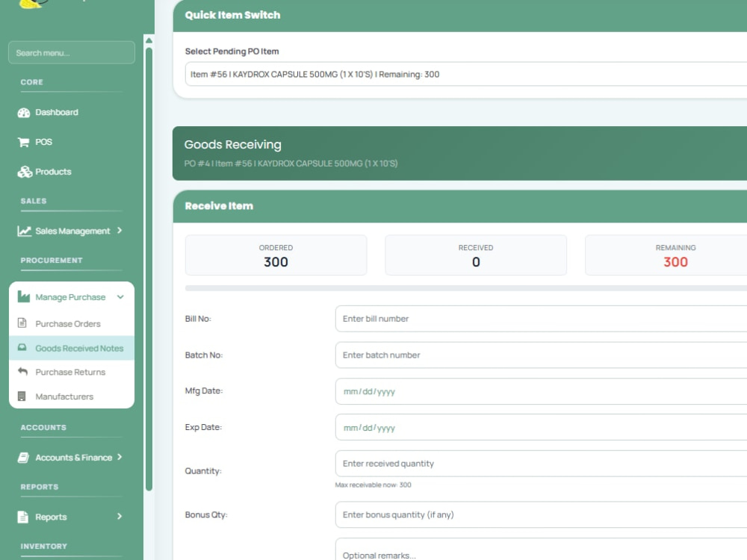Expand the Reports chevron
Image resolution: width=747 pixels, height=560 pixels.
point(120,516)
